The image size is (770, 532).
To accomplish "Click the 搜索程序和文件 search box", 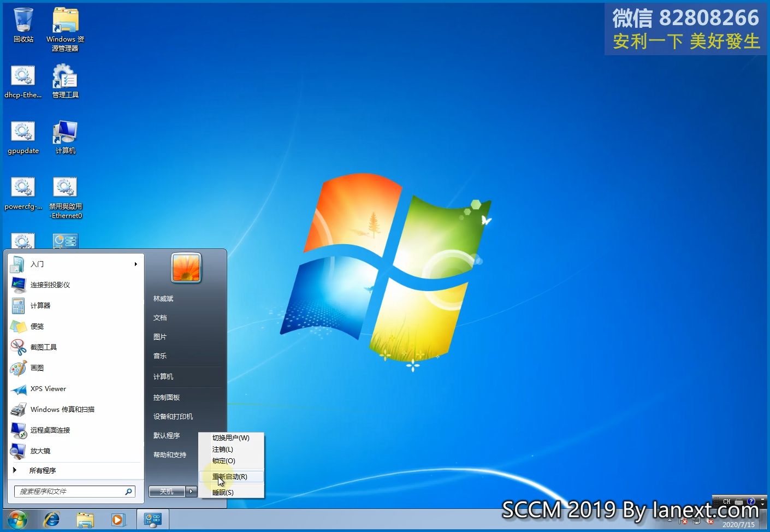I will pos(75,492).
